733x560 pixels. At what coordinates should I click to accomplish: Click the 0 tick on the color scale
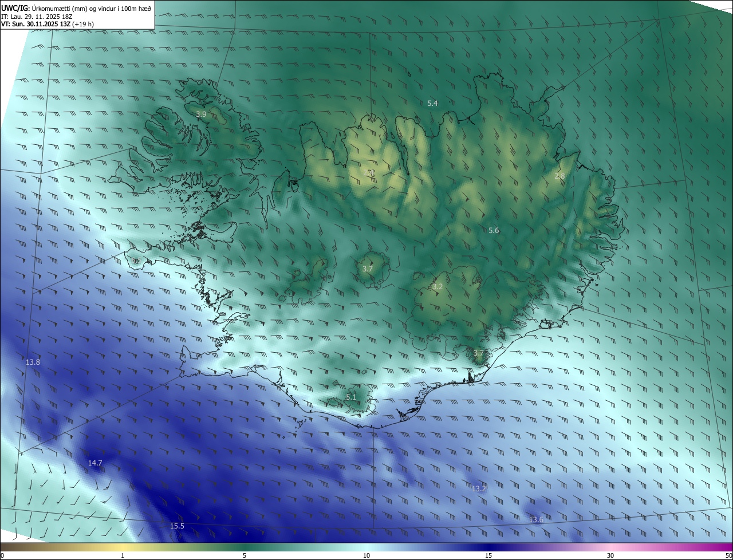(2, 555)
